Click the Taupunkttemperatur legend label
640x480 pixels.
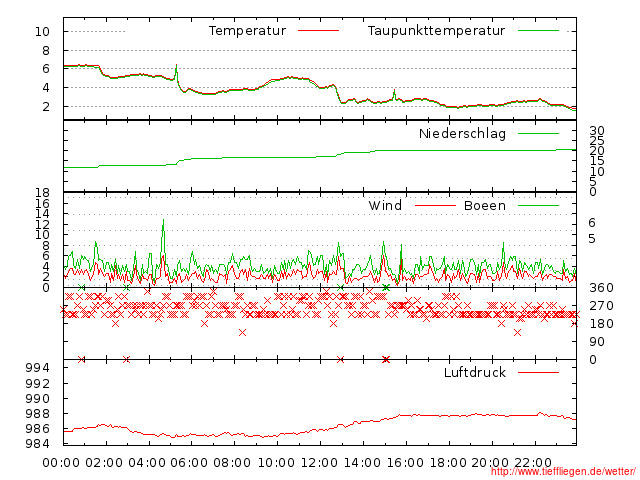click(436, 31)
